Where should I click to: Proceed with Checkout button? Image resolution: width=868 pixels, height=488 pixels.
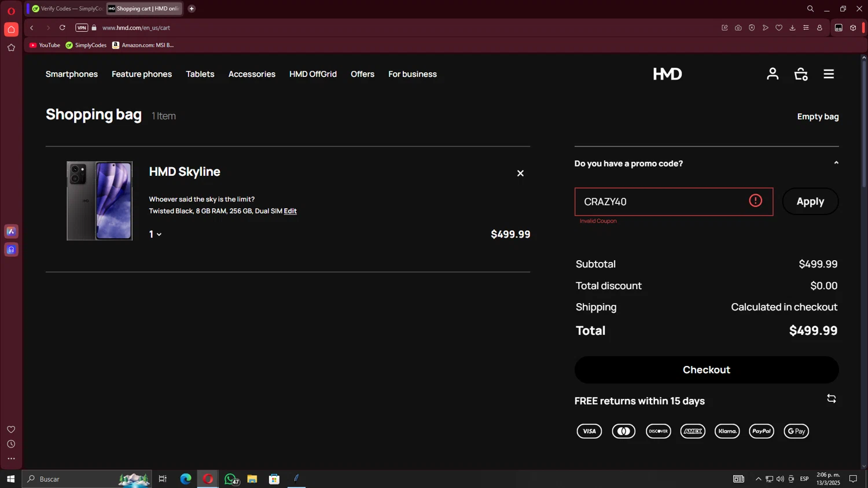point(707,369)
